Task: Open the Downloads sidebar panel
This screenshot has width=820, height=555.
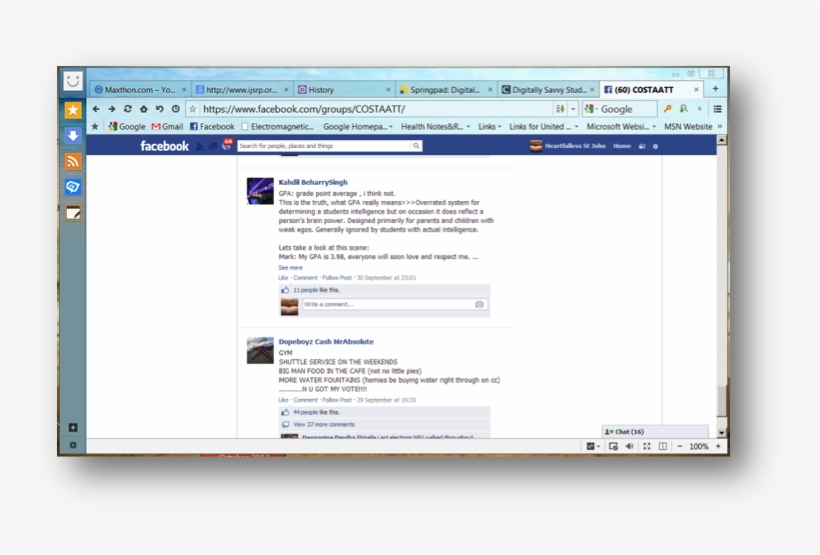Action: 73,135
